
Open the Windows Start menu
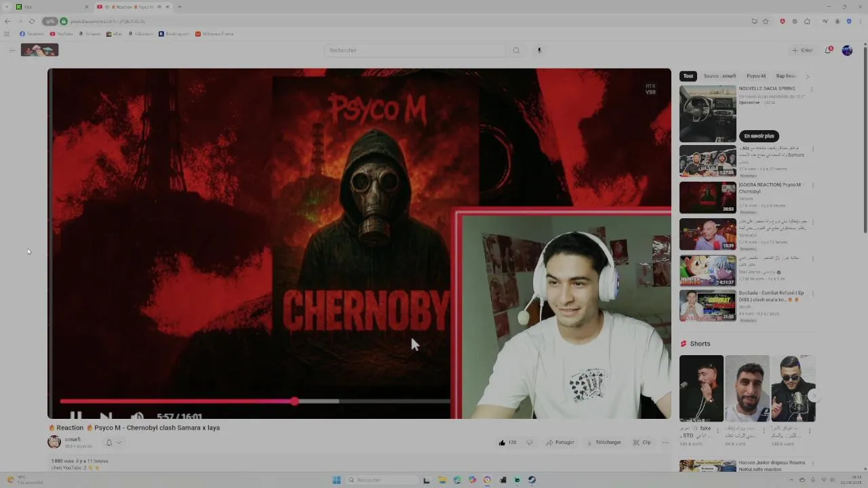click(336, 480)
